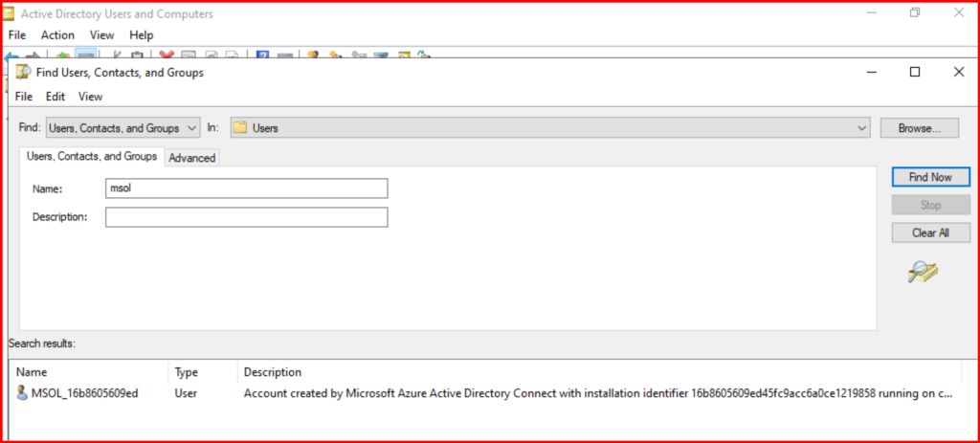The image size is (980, 443).
Task: Click the Find dialog title bar icon
Action: 22,72
